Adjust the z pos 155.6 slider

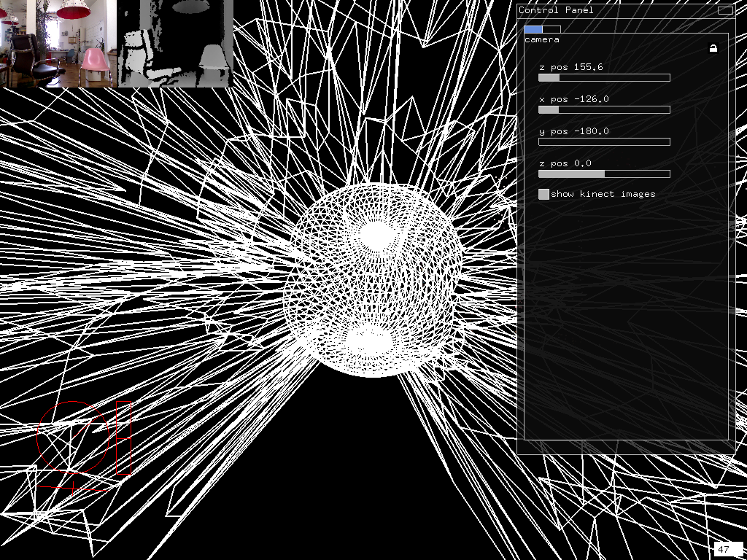(604, 77)
